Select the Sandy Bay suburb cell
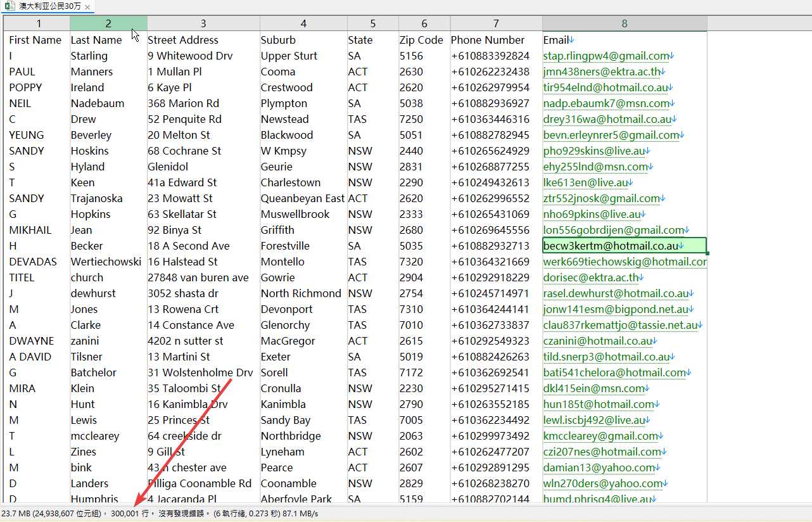 pos(303,420)
